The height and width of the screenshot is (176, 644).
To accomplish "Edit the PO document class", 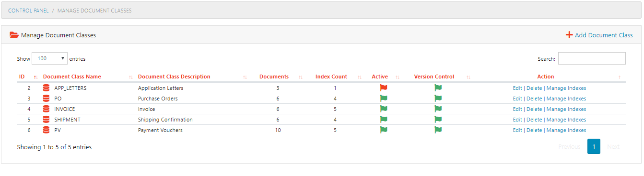I will [517, 99].
